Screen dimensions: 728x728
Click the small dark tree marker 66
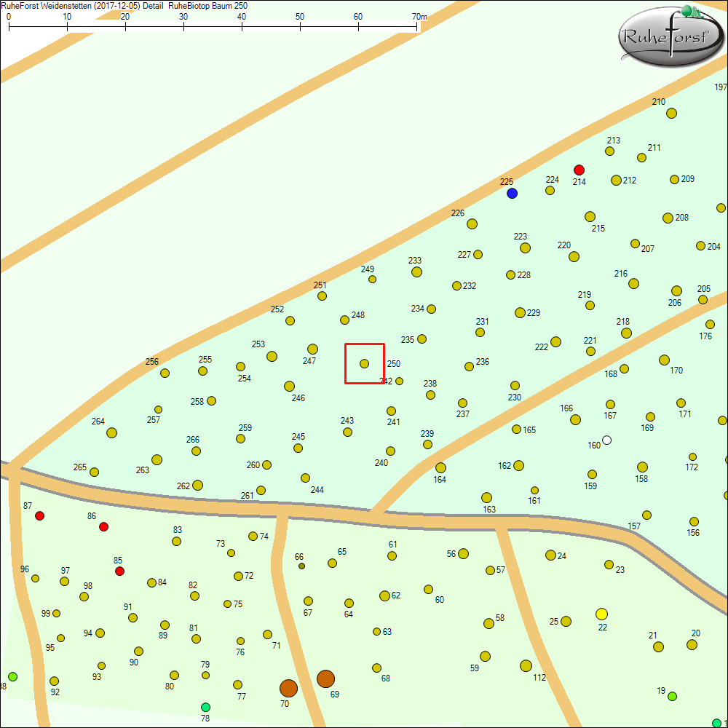click(x=301, y=566)
